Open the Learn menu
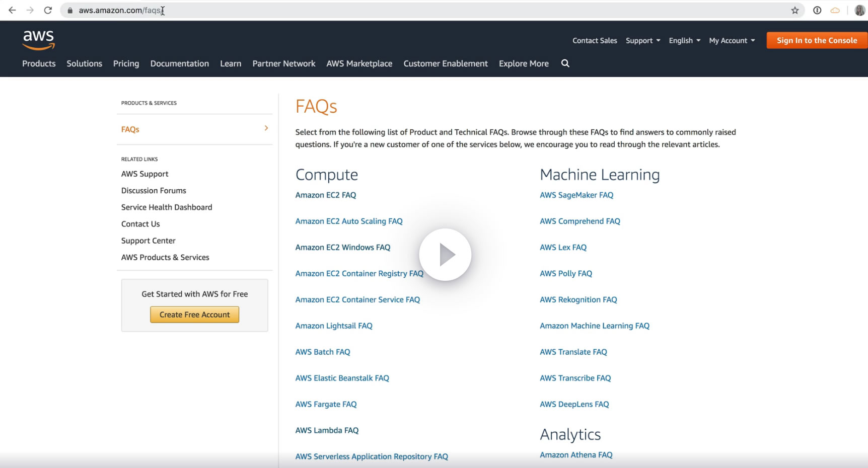The width and height of the screenshot is (868, 468). click(x=231, y=63)
